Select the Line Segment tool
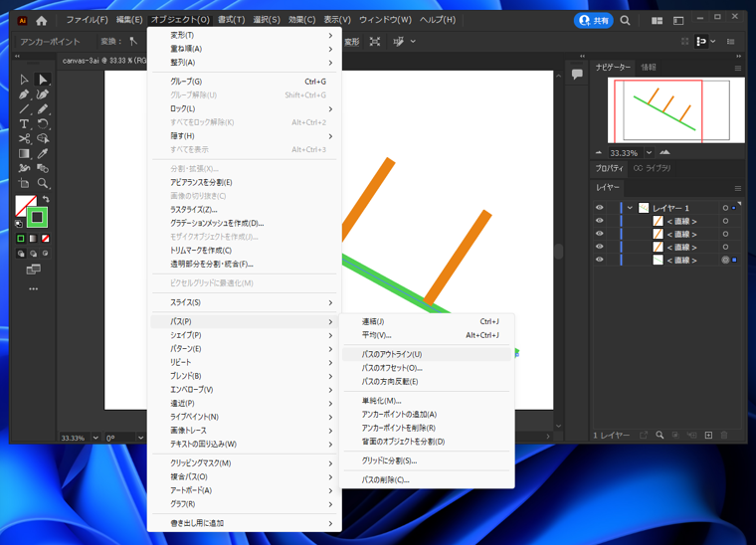The image size is (756, 545). pos(24,109)
